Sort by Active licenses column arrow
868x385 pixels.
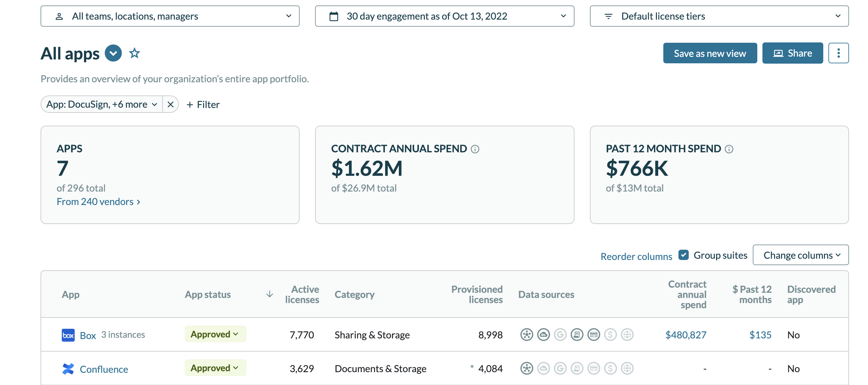(270, 294)
